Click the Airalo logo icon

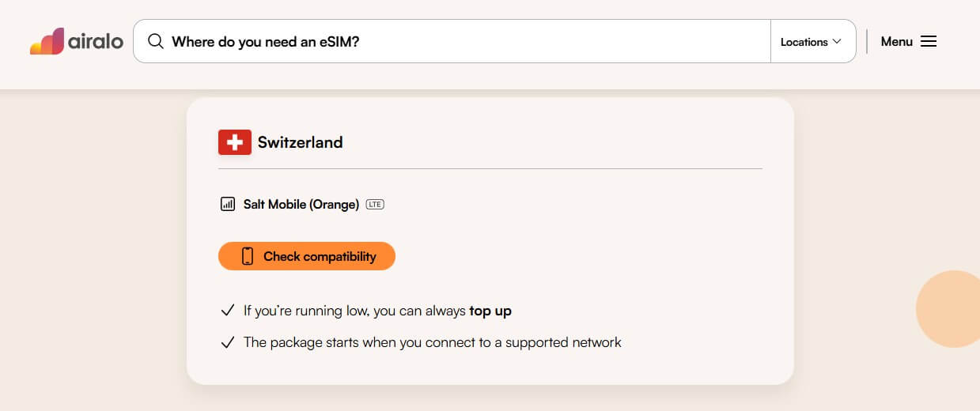pyautogui.click(x=47, y=42)
